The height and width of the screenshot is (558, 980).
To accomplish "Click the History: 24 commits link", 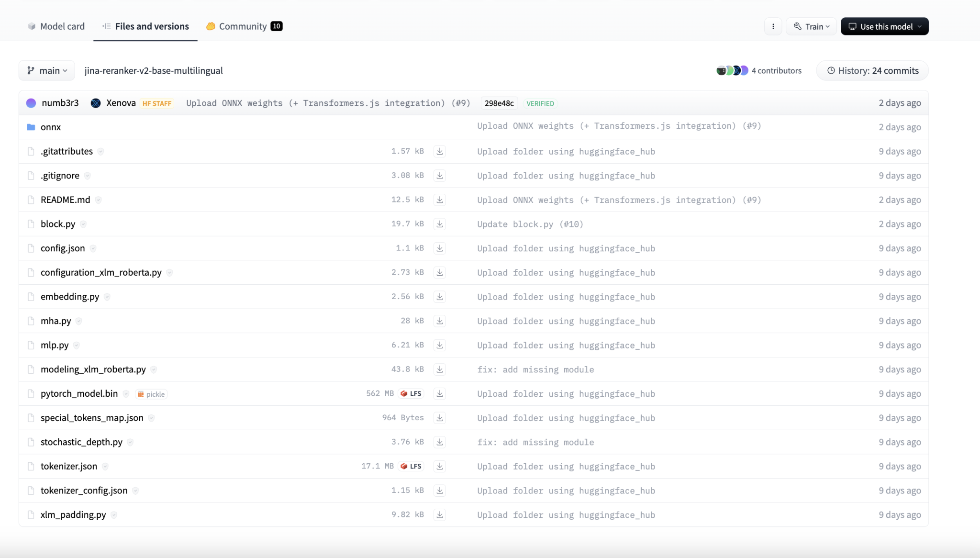I will pyautogui.click(x=873, y=71).
